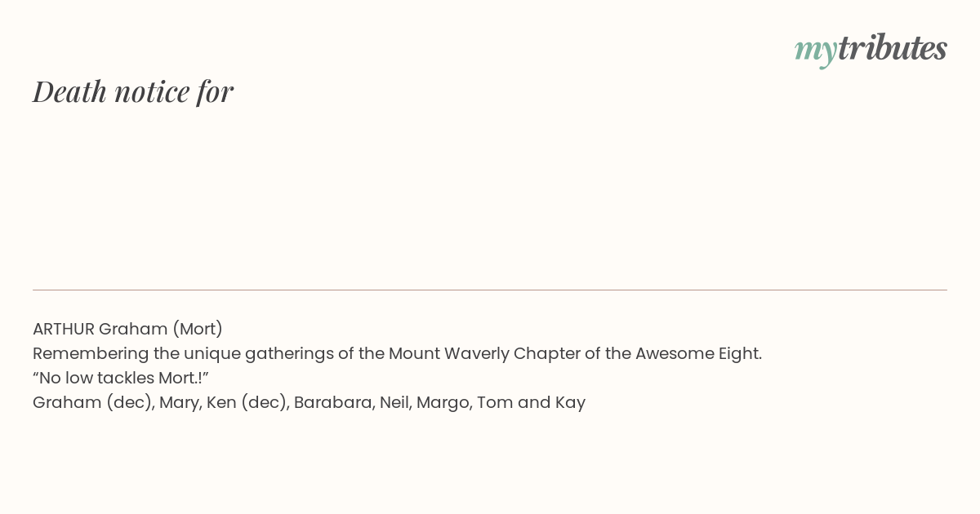980x514 pixels.
Task: Click "Ken (dec)" in the names list
Action: (x=247, y=402)
